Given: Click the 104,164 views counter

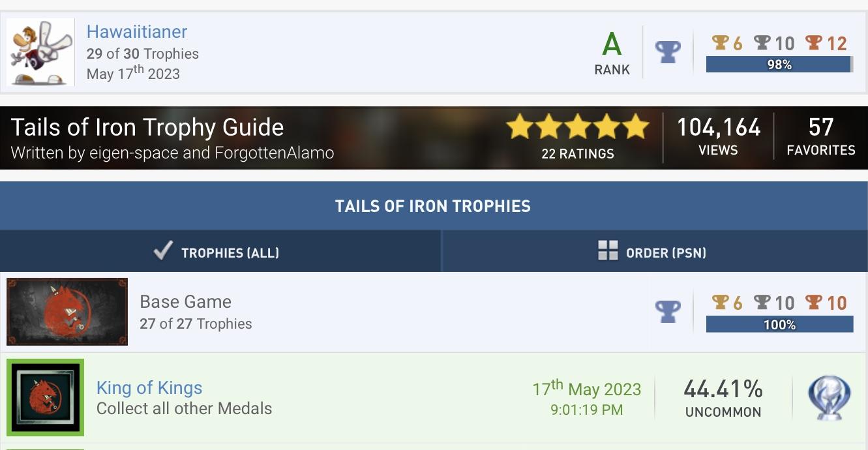Looking at the screenshot, I should coord(719,127).
